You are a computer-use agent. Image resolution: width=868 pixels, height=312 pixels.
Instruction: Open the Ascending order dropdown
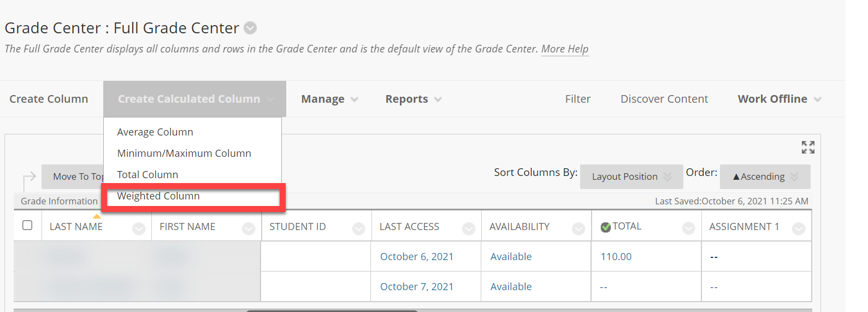pos(765,176)
